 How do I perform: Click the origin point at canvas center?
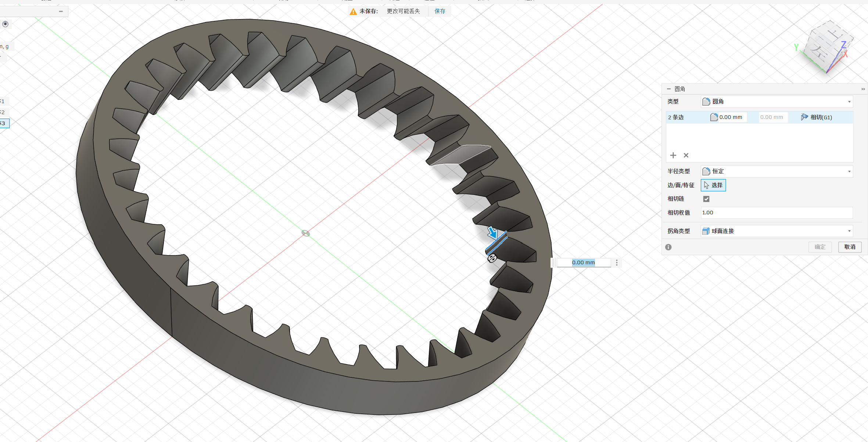[x=306, y=233]
